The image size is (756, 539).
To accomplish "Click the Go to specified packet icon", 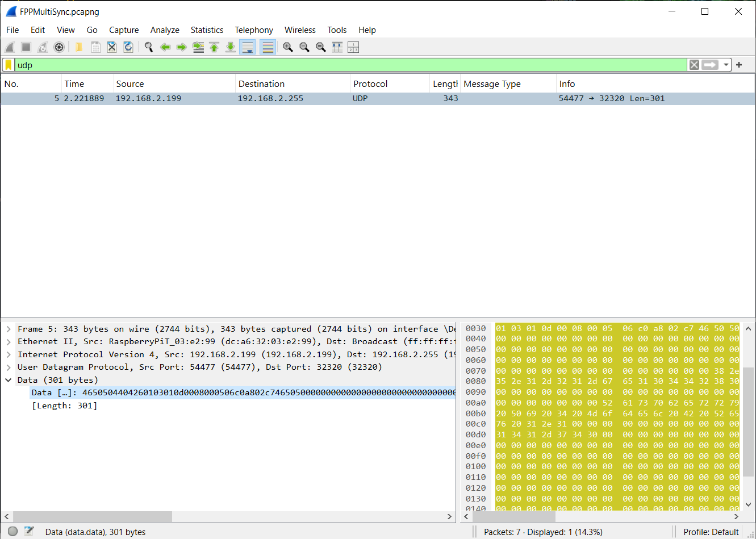I will pyautogui.click(x=198, y=47).
